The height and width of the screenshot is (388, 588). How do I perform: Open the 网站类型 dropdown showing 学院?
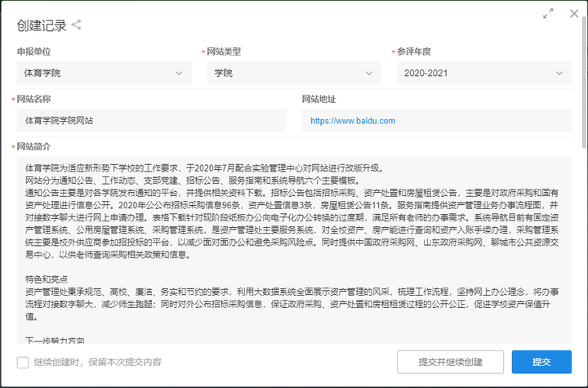coord(294,74)
